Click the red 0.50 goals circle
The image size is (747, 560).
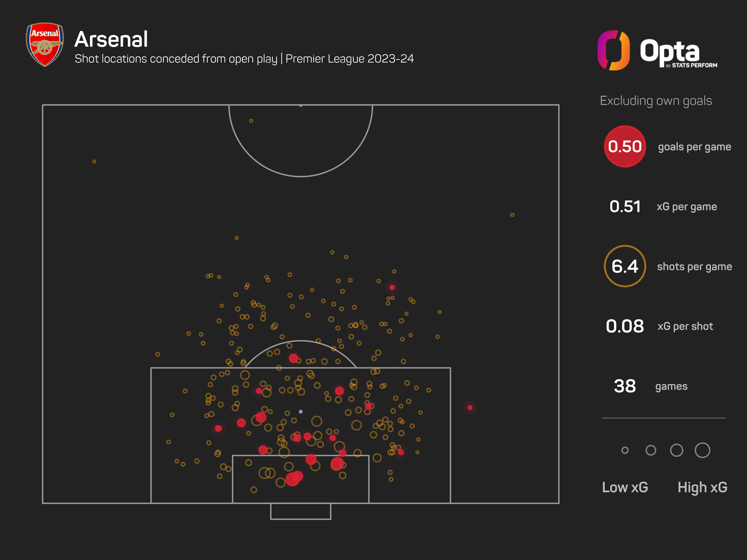point(625,147)
